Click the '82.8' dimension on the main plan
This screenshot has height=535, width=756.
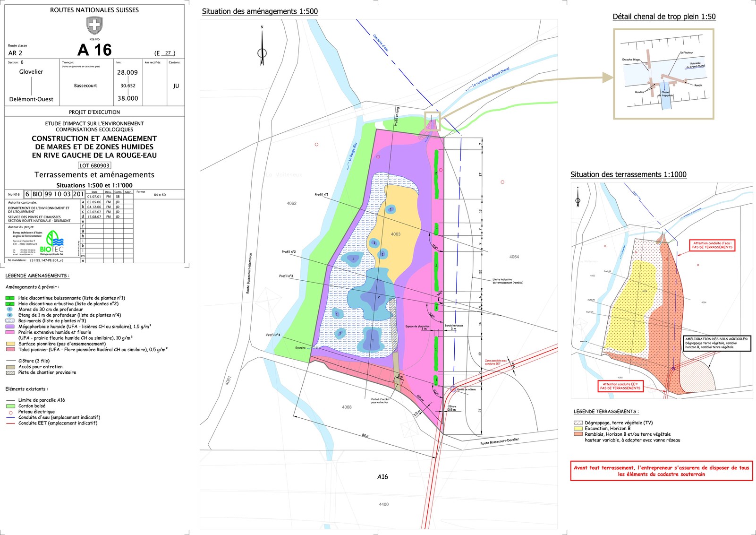tap(365, 436)
